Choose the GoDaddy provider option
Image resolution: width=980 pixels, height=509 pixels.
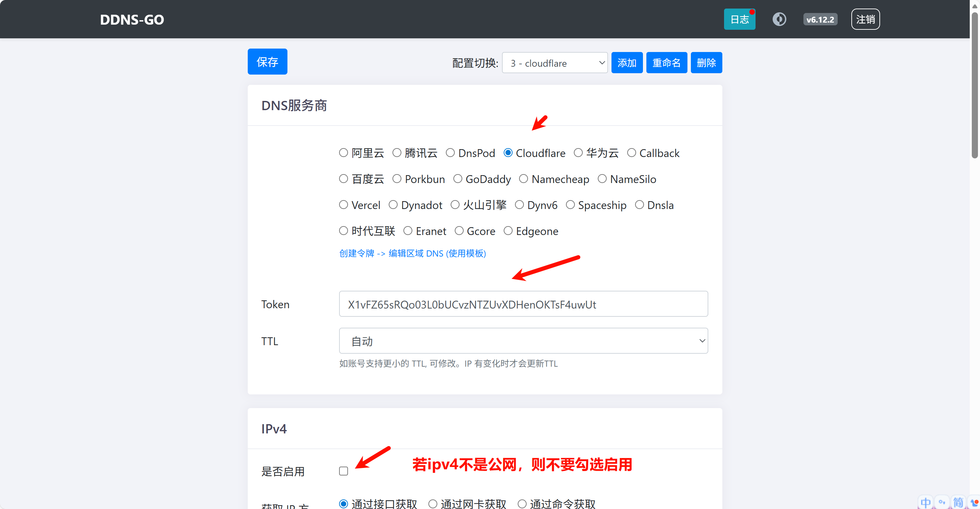(x=457, y=179)
